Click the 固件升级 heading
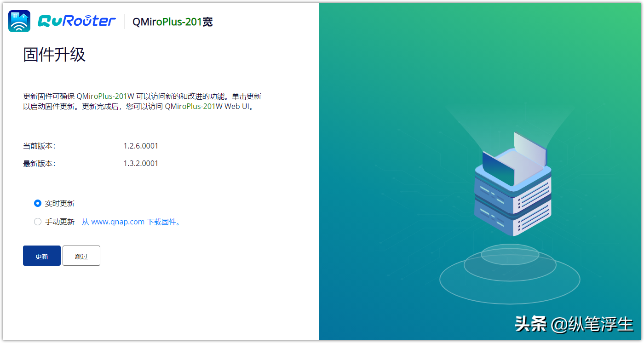Screen dimensions: 644x343 point(54,55)
